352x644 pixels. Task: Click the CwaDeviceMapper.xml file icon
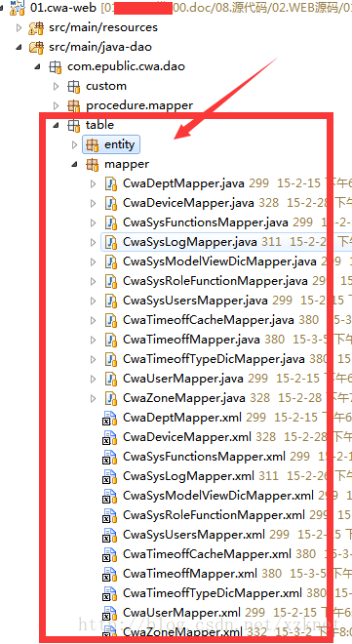(x=109, y=438)
